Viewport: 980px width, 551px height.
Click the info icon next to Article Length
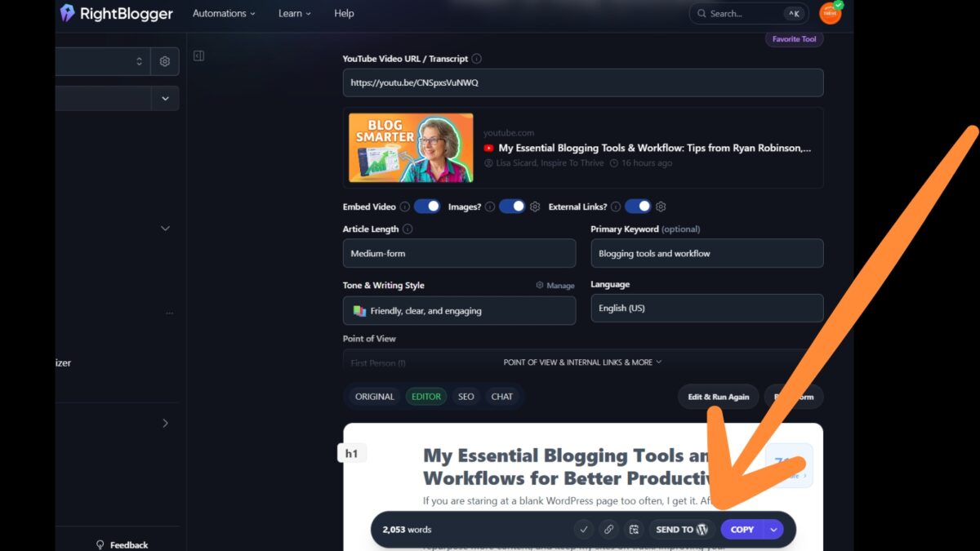pyautogui.click(x=408, y=229)
